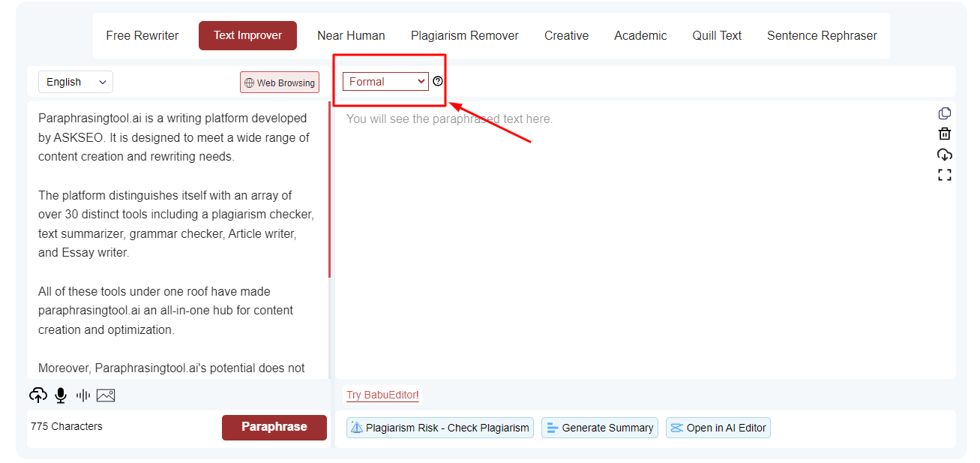Click the help question mark icon beside Formal
This screenshot has height=463, width=980.
click(x=438, y=81)
